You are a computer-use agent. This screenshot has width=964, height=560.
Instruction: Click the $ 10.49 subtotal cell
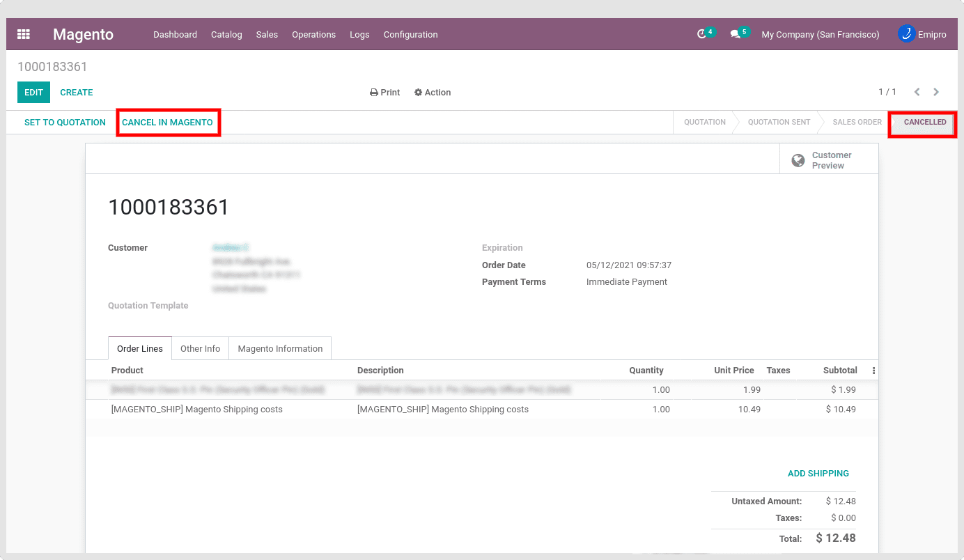(x=841, y=410)
